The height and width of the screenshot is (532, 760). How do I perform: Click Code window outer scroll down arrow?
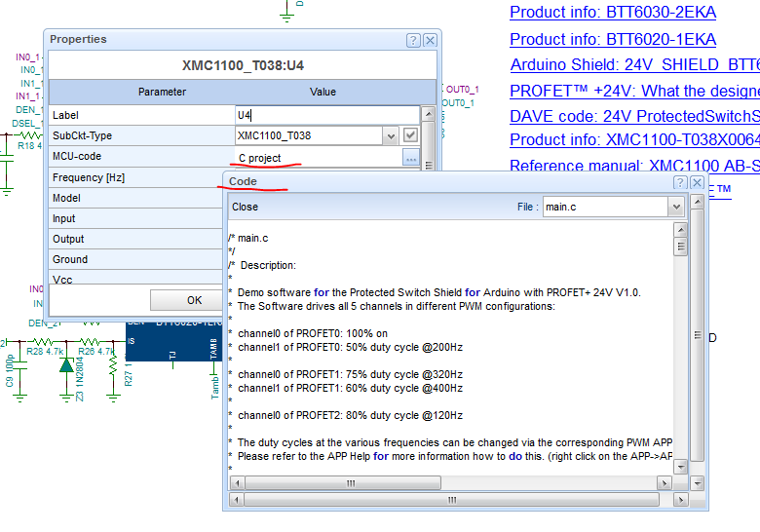point(697,483)
